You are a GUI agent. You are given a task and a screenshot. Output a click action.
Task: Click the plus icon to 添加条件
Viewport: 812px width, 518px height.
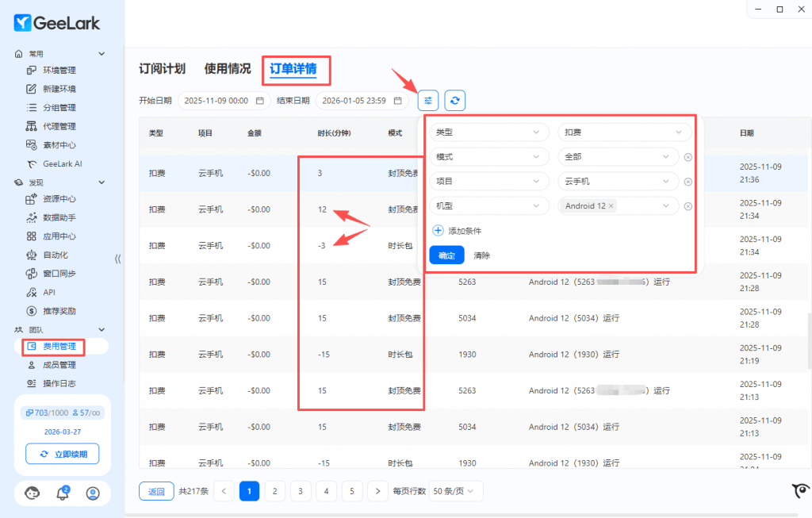(439, 231)
